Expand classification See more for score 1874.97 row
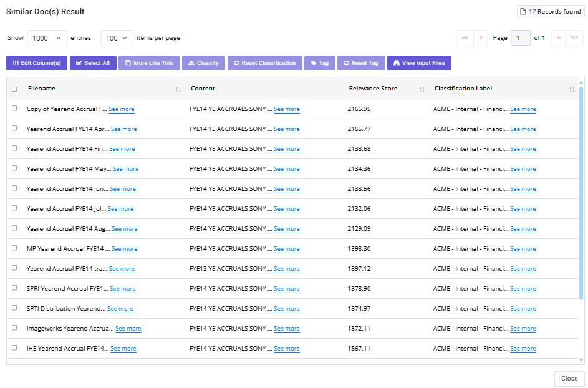 (x=523, y=309)
